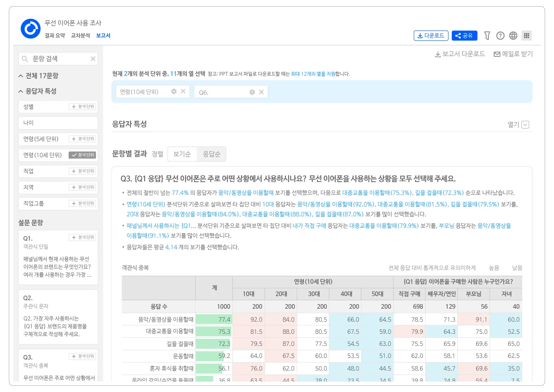The width and height of the screenshot is (554, 392).
Task: Open the Q2. 주관식 문자 question card
Action: tap(58, 317)
